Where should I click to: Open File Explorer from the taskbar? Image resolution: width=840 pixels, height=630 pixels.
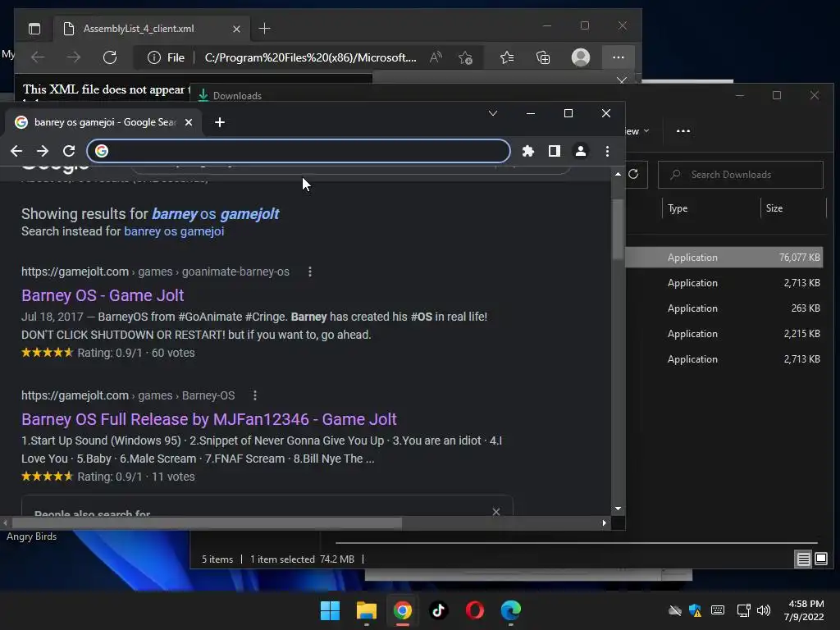[x=367, y=610]
